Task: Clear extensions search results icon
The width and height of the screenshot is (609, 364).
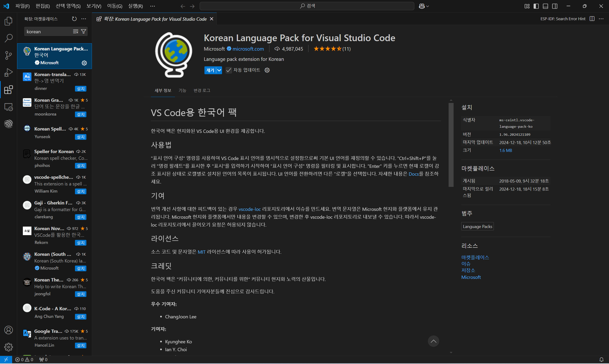Action: pyautogui.click(x=75, y=31)
